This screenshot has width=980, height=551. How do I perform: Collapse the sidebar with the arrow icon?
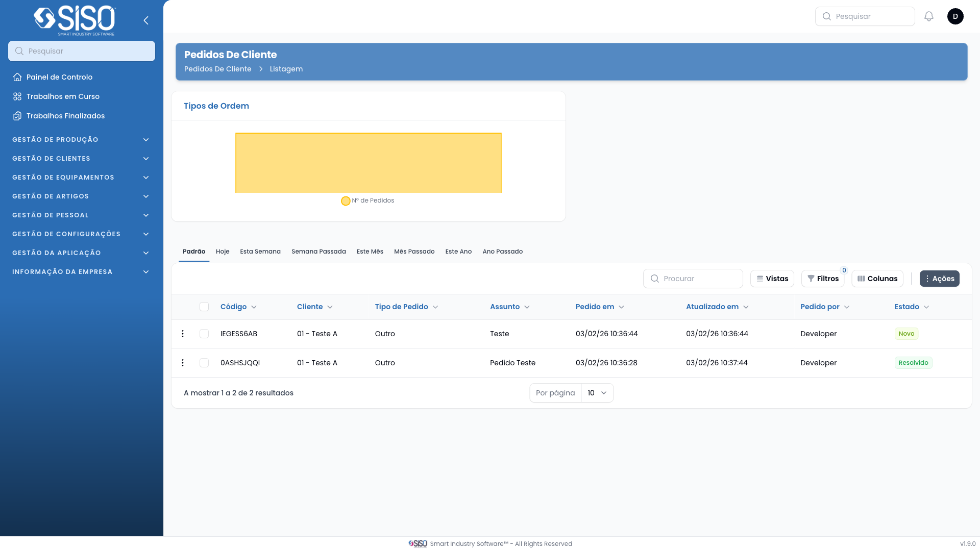146,20
